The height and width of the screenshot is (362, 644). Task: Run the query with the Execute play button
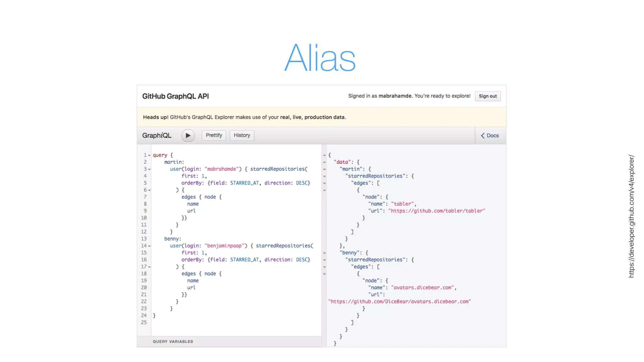tap(188, 135)
